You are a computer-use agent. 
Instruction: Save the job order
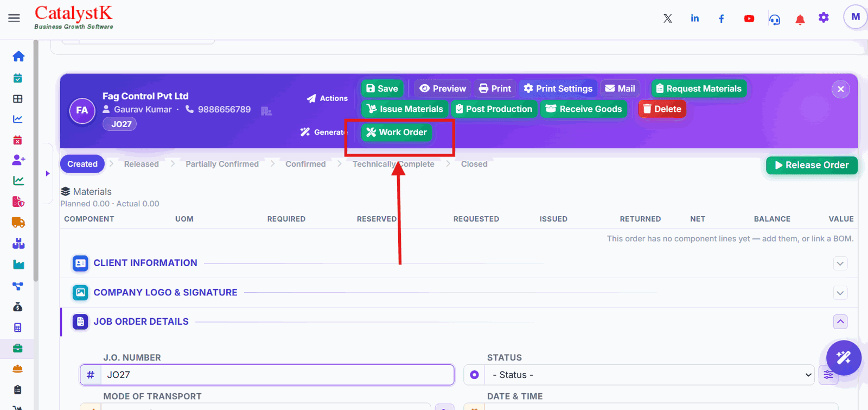tap(382, 89)
